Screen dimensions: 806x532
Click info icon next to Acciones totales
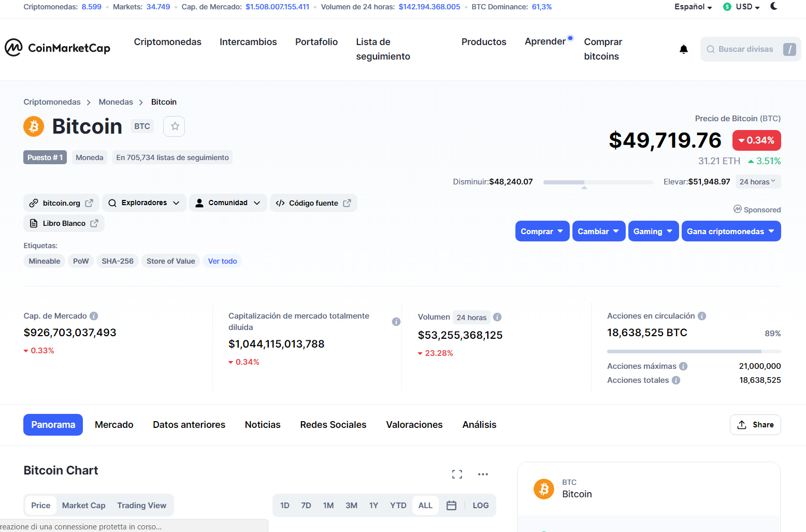676,380
